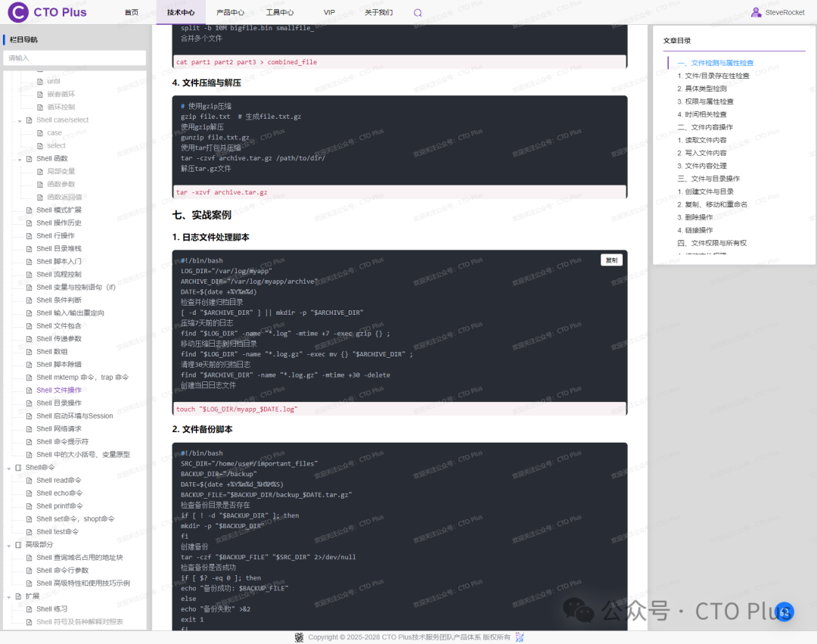Open 'Shell 输入/输出重定向' in sidebar tree

[70, 313]
